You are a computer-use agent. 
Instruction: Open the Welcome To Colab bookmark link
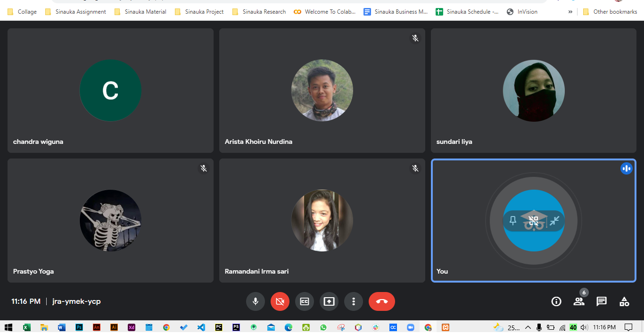[325, 12]
